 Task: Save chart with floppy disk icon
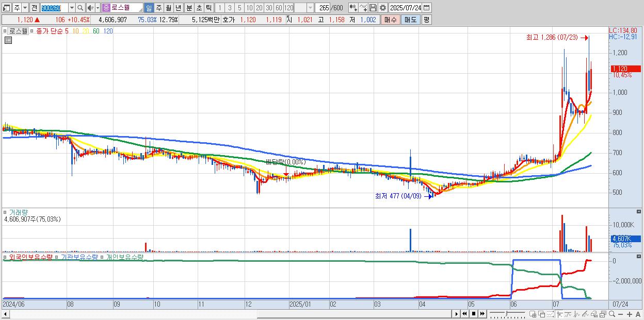click(x=373, y=8)
